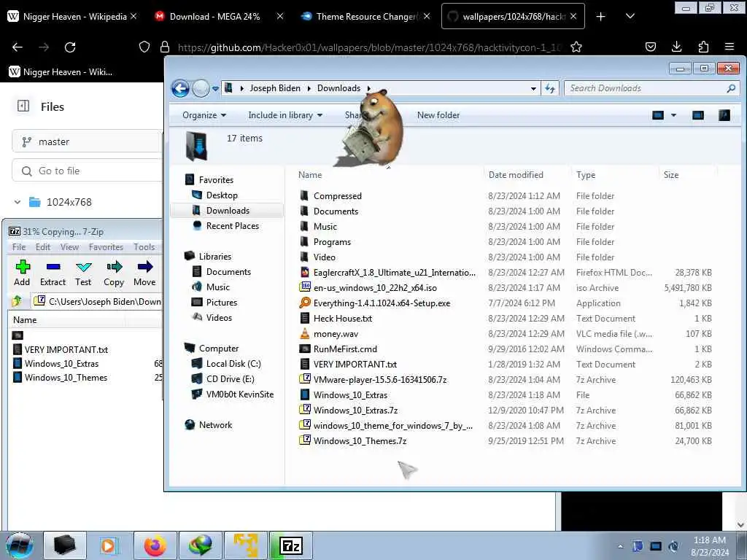The height and width of the screenshot is (560, 747).
Task: Select the Compressed folder
Action: 337,195
